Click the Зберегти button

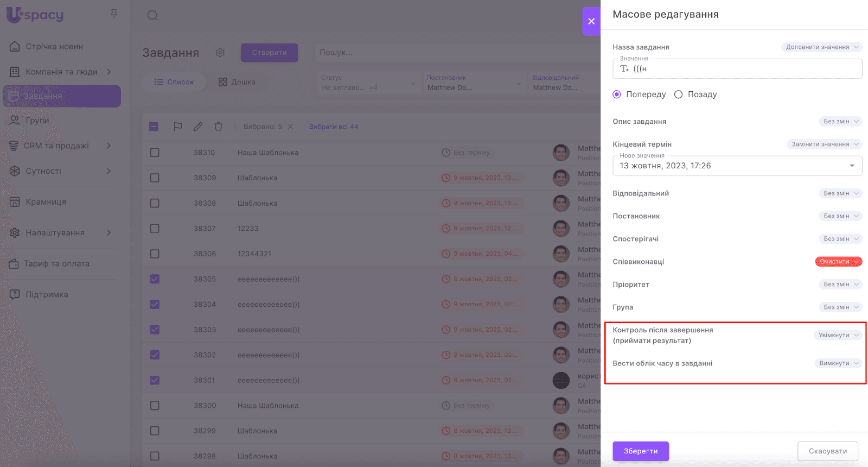coord(641,451)
